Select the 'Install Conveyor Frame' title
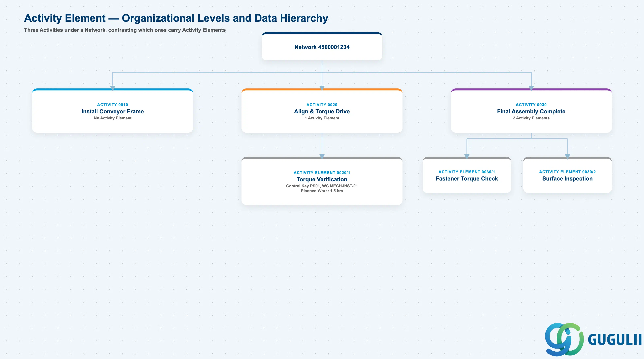The image size is (644, 359). [x=112, y=111]
